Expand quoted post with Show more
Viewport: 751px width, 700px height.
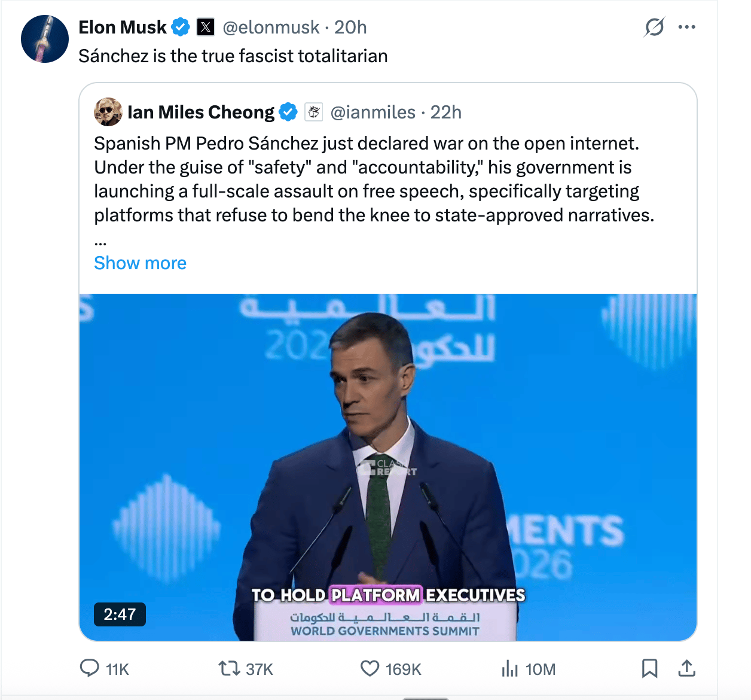tap(140, 263)
